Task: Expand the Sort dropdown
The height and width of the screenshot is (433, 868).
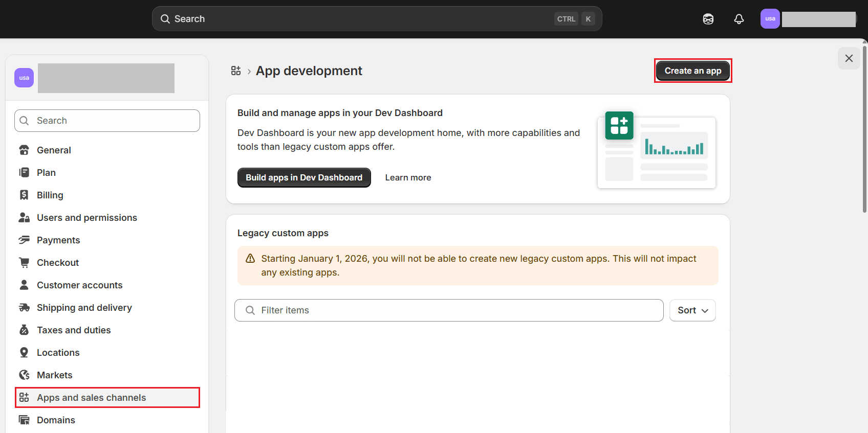Action: 692,310
